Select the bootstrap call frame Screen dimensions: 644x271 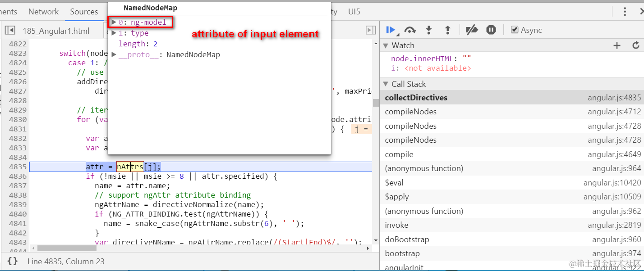click(x=513, y=253)
